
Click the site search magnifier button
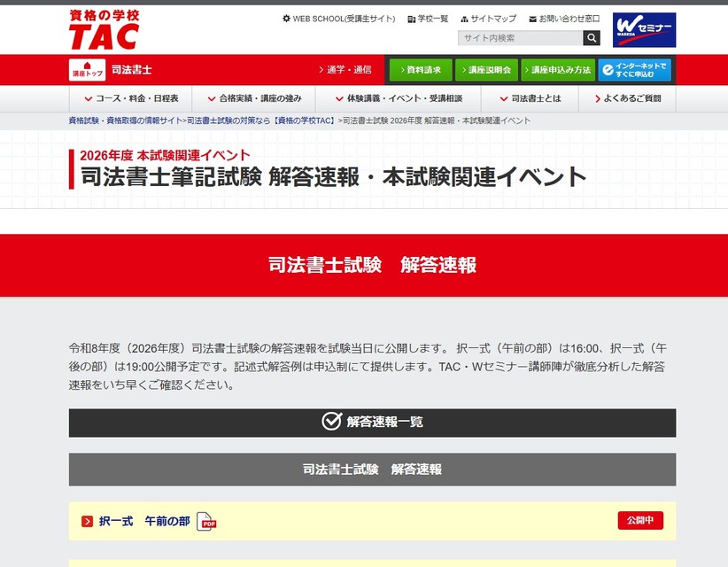click(592, 38)
